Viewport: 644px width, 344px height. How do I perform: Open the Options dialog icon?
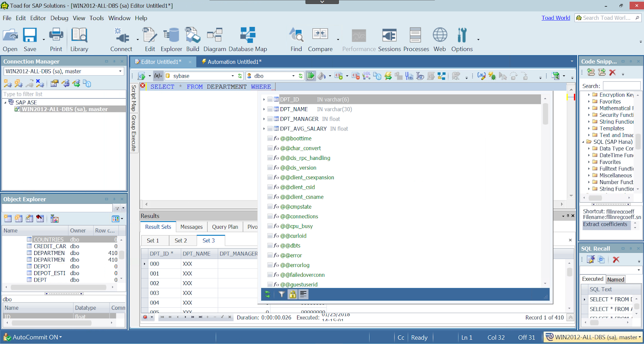(x=462, y=39)
